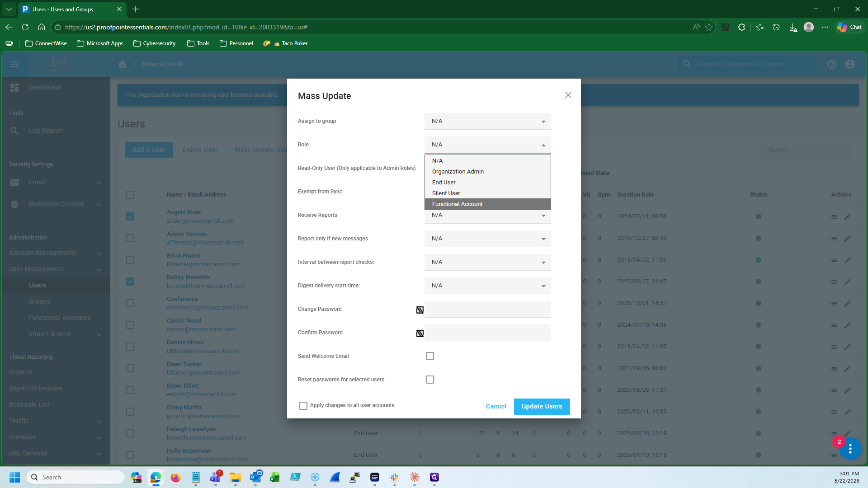Uncheck Bobby Meredith's row checkbox
The height and width of the screenshot is (488, 868).
(x=130, y=282)
